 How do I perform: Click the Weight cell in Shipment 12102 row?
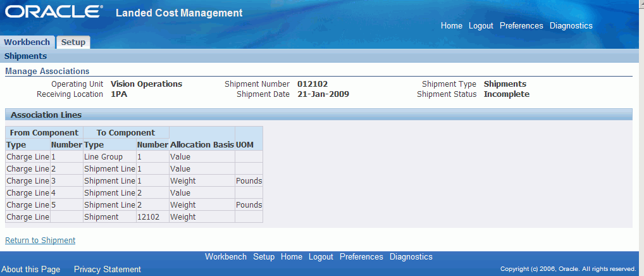(202, 217)
